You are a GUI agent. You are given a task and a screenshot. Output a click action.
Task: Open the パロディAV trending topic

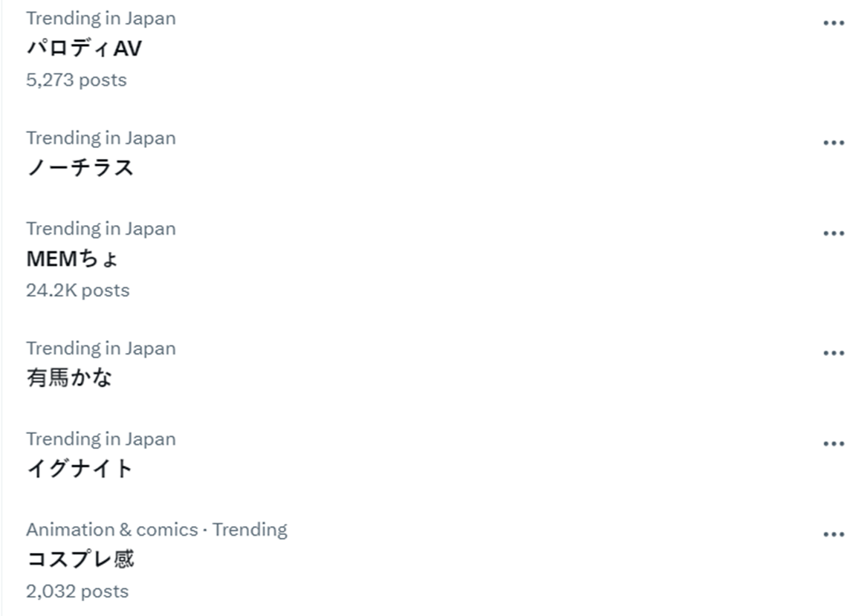point(84,49)
